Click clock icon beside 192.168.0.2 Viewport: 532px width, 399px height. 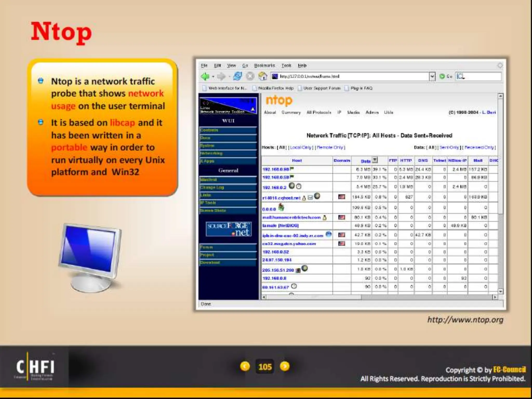coord(299,186)
